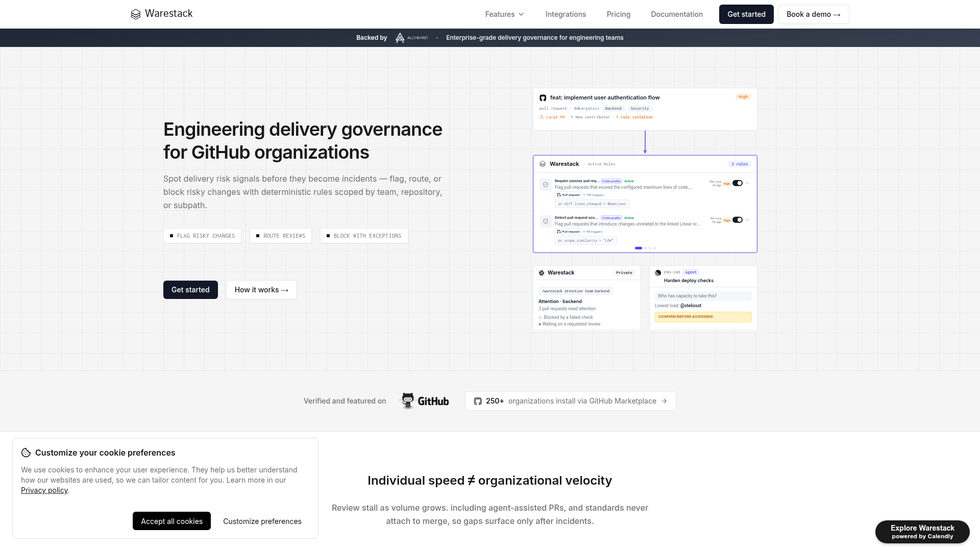
Task: Click the FLAG RISKY CHANGES tag
Action: pos(202,236)
